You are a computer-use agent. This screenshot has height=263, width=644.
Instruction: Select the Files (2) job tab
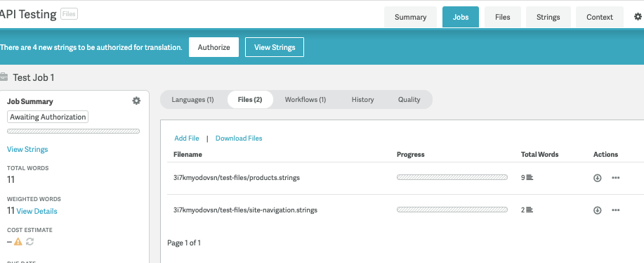point(250,99)
